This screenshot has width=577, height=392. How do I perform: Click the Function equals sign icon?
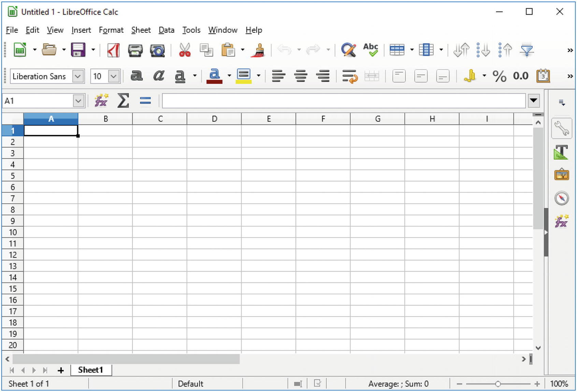pyautogui.click(x=145, y=101)
